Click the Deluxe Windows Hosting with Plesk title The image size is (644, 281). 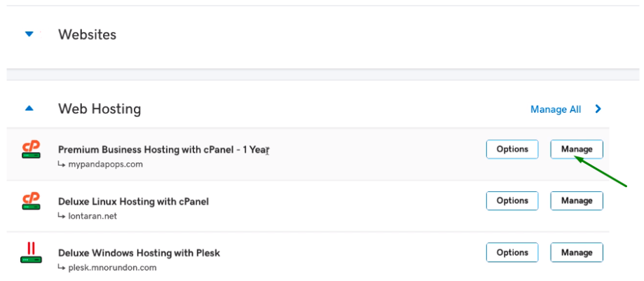click(139, 253)
